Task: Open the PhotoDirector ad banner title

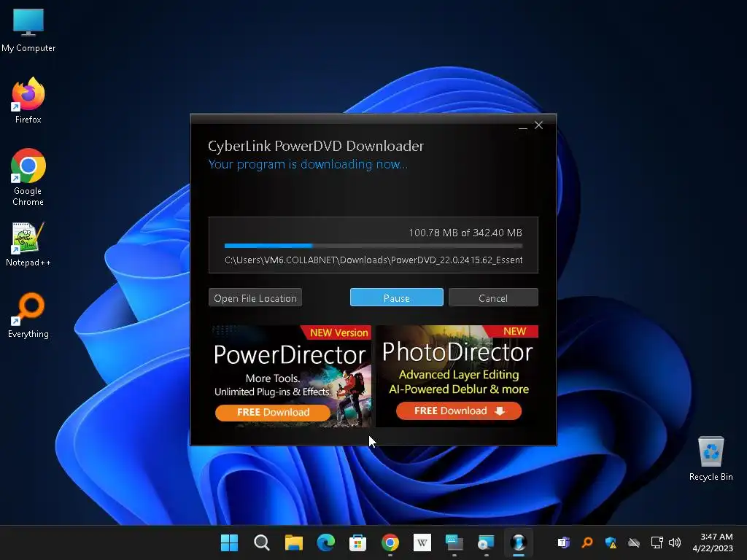Action: 457,352
